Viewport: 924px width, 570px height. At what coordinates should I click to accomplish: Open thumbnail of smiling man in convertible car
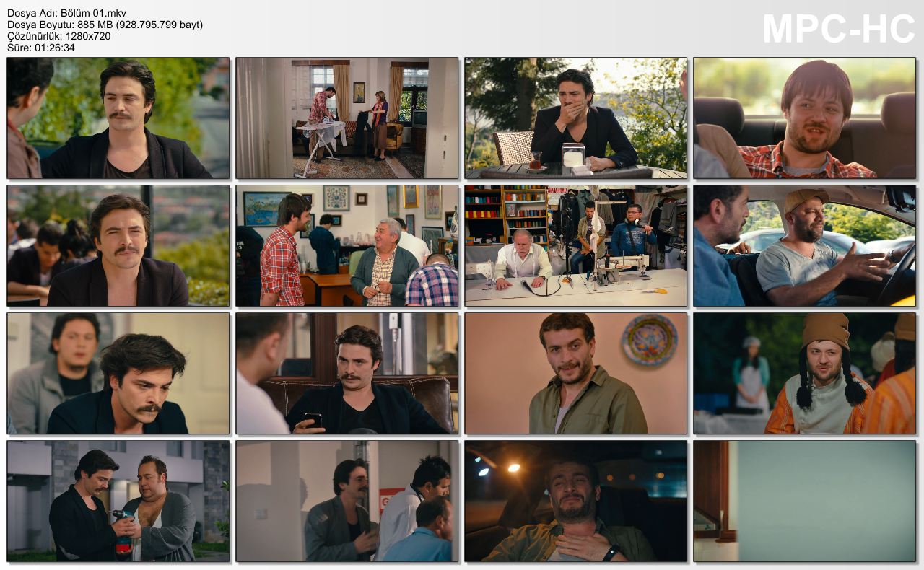coord(805,118)
